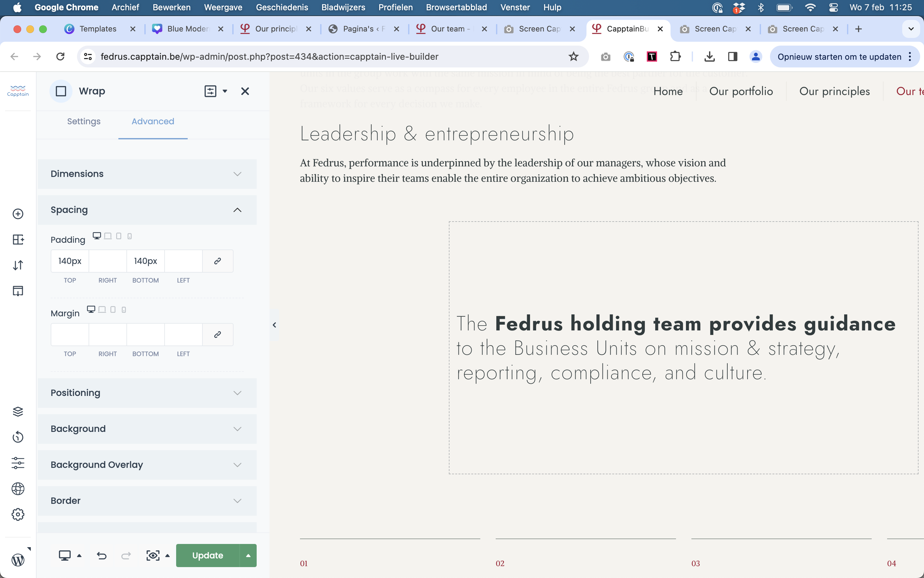Expand the Dimensions section
The height and width of the screenshot is (578, 924).
[x=147, y=174]
